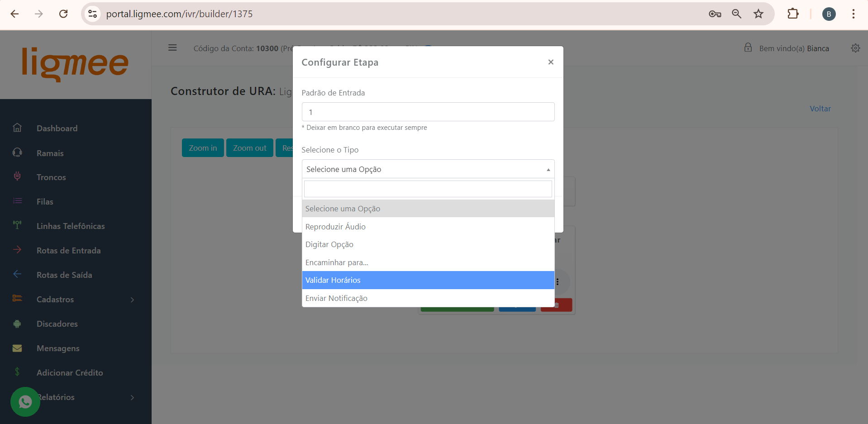Click the WhatsApp chat bubble icon

tap(25, 401)
